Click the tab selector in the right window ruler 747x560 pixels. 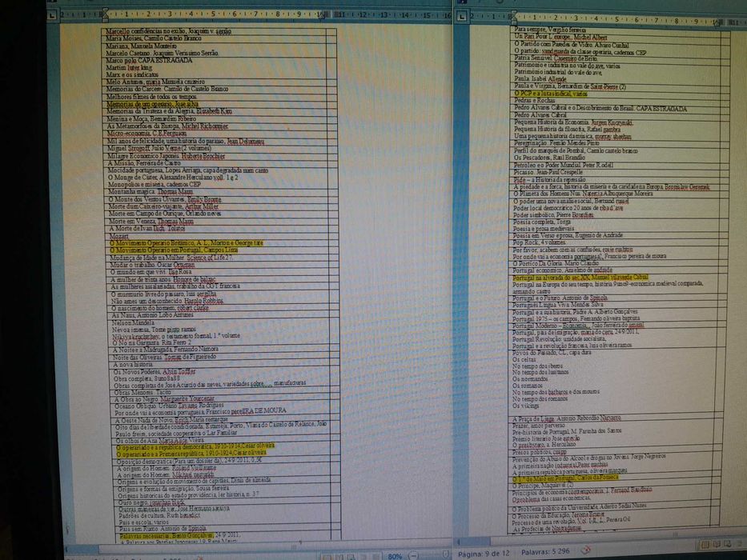point(461,17)
